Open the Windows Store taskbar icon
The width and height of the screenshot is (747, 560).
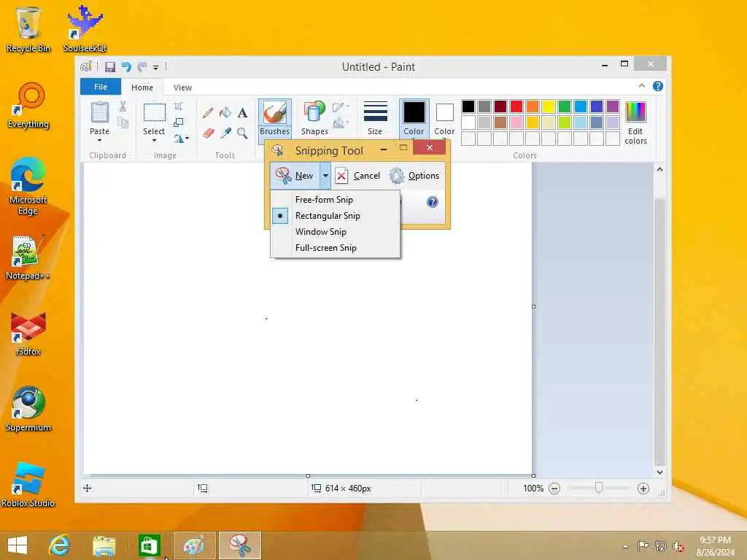click(149, 545)
